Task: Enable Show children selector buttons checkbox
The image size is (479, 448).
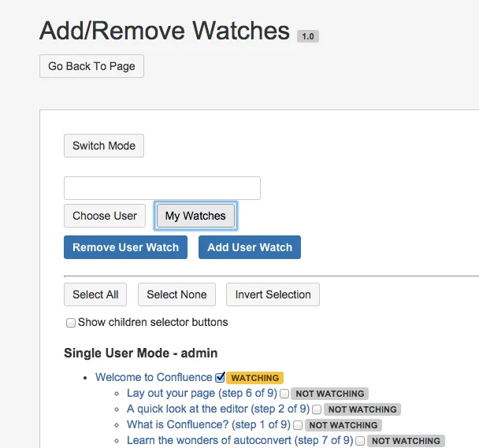Action: point(71,323)
